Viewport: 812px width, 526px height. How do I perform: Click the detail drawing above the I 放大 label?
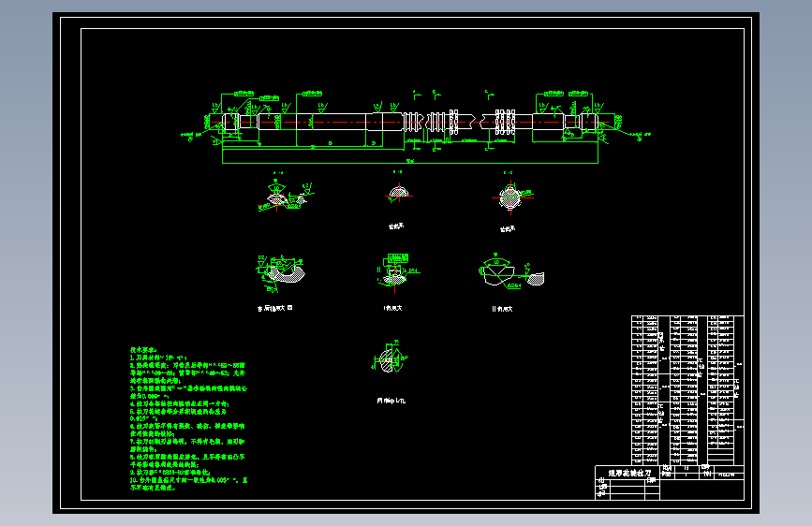pyautogui.click(x=397, y=273)
